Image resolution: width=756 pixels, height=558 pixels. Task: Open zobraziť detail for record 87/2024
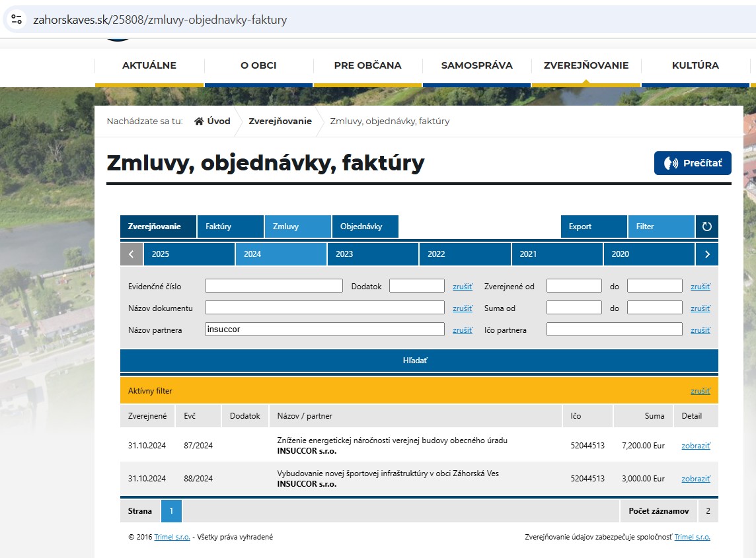[x=695, y=446]
